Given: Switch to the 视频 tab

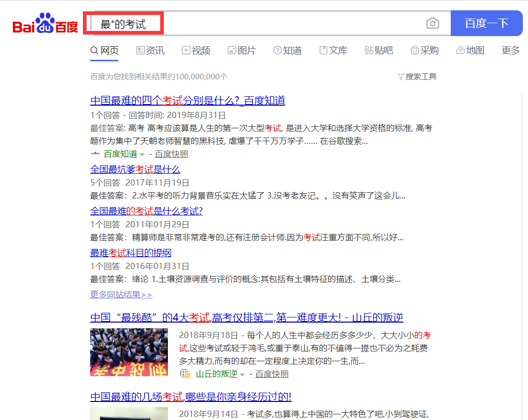Looking at the screenshot, I should tap(196, 51).
